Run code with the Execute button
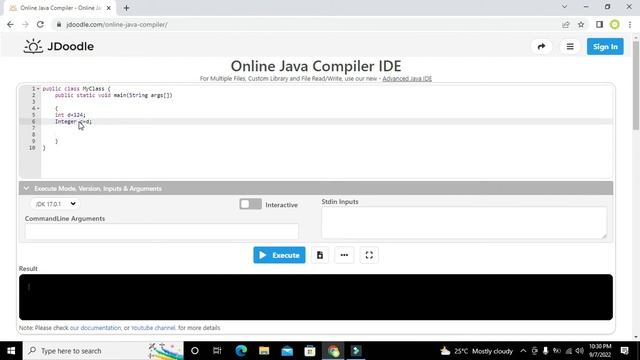640x360 pixels. 279,255
